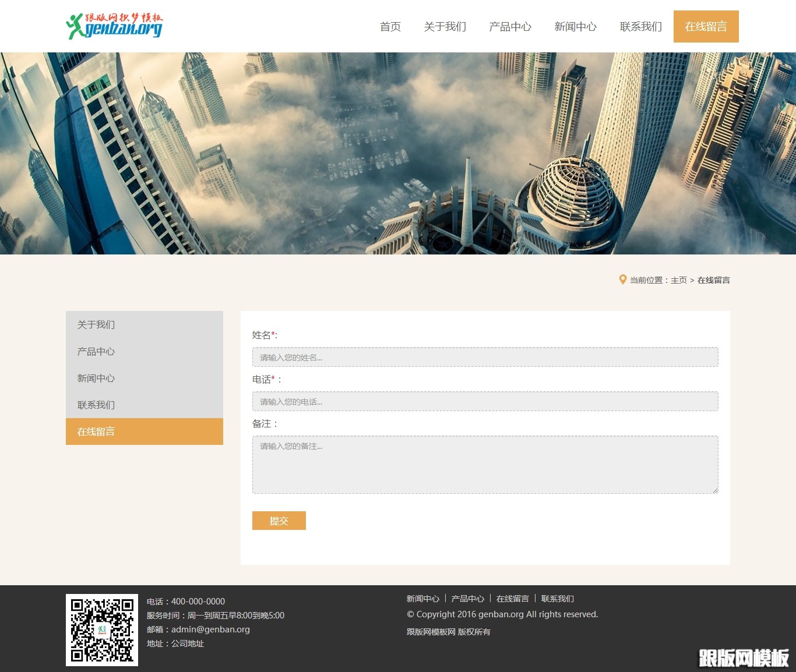The width and height of the screenshot is (796, 672).
Task: Click the highlighted 在线留言 navigation button
Action: (706, 26)
